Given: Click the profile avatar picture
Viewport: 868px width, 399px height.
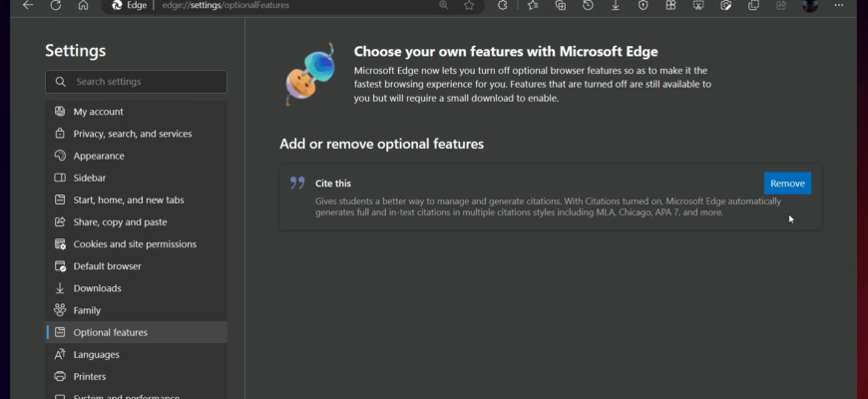Looking at the screenshot, I should [810, 5].
